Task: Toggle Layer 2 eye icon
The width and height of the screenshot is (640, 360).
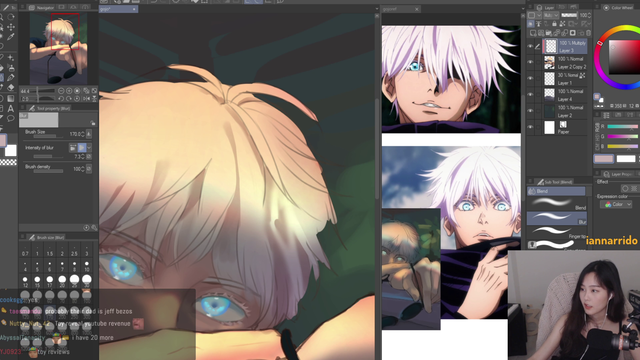Action: coord(530,111)
